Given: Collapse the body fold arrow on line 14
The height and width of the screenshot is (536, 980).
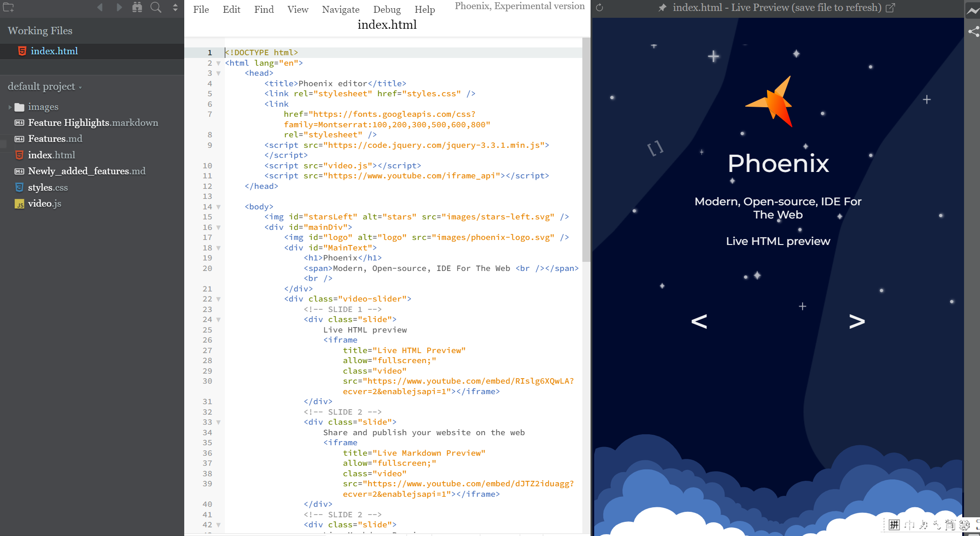Looking at the screenshot, I should [x=218, y=207].
